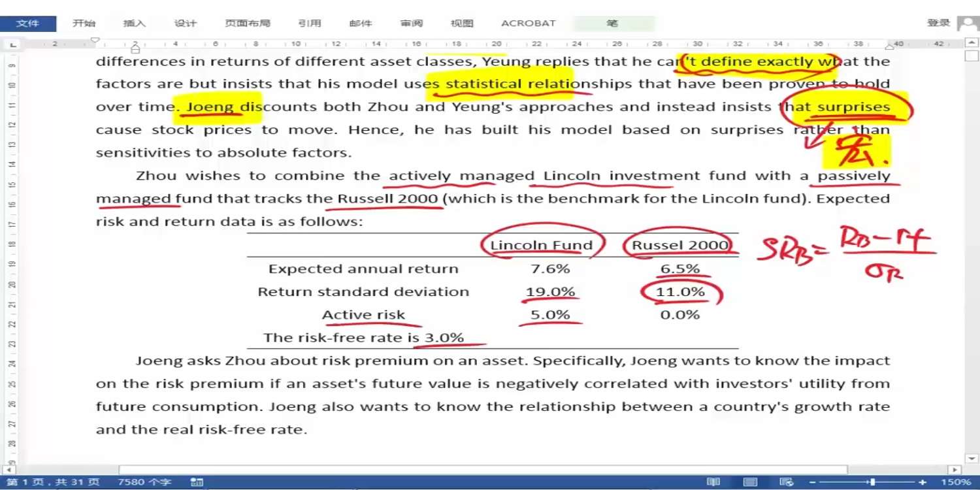Click the vertical scrollbar down arrow
This screenshot has height=490, width=980.
pos(972,459)
